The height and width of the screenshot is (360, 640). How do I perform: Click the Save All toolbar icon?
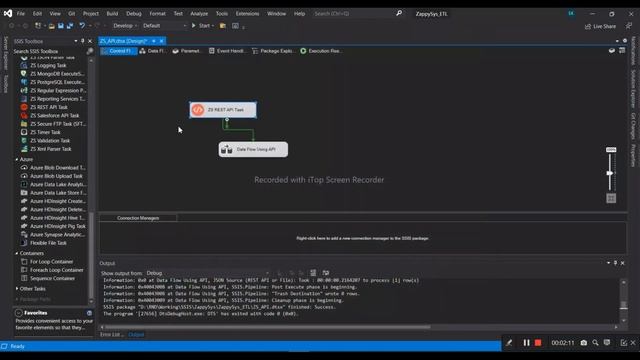point(70,26)
